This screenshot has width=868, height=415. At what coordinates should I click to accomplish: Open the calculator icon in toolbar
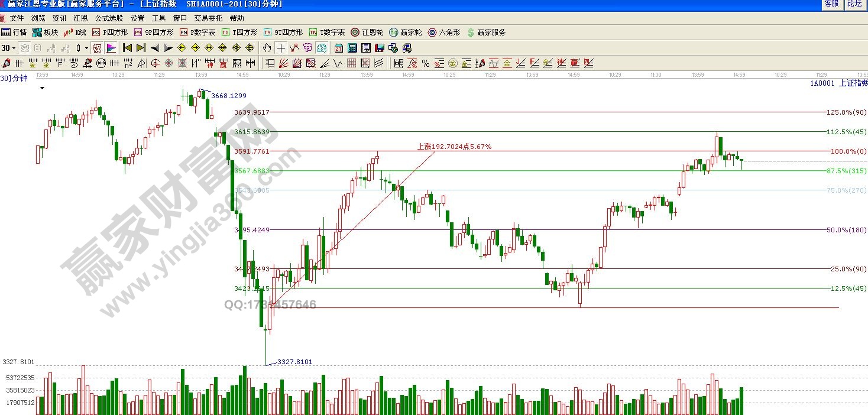coord(352,48)
